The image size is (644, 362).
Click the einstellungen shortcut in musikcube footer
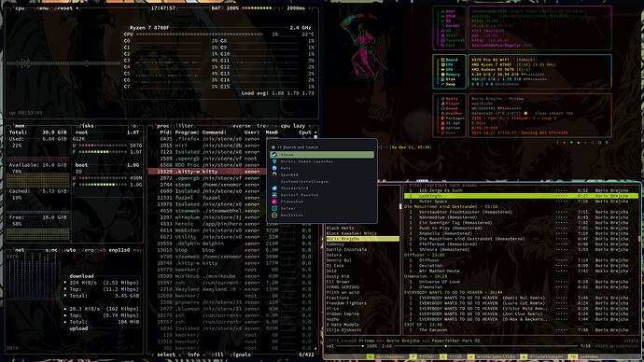[542, 356]
